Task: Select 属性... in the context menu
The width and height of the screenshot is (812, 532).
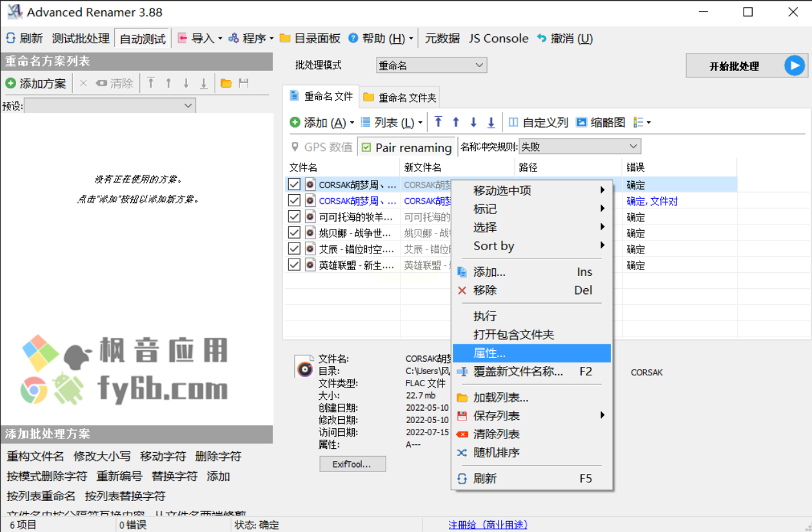Action: 490,353
